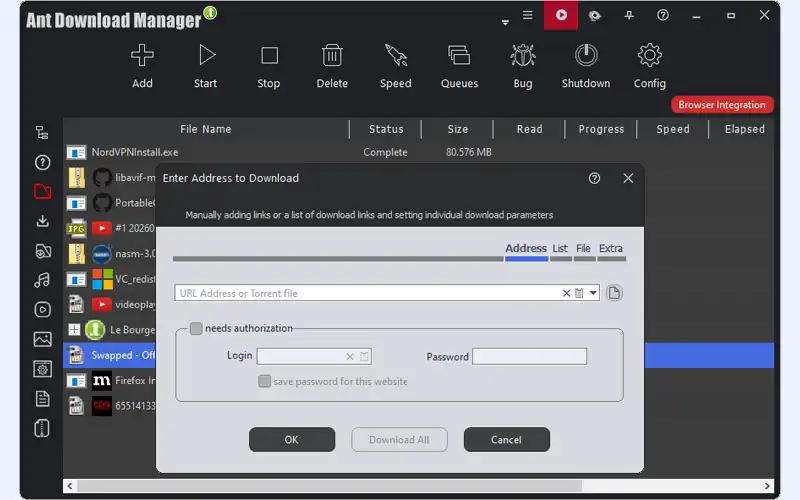Click the Delete trash toolbar icon
800x500 pixels.
(332, 55)
